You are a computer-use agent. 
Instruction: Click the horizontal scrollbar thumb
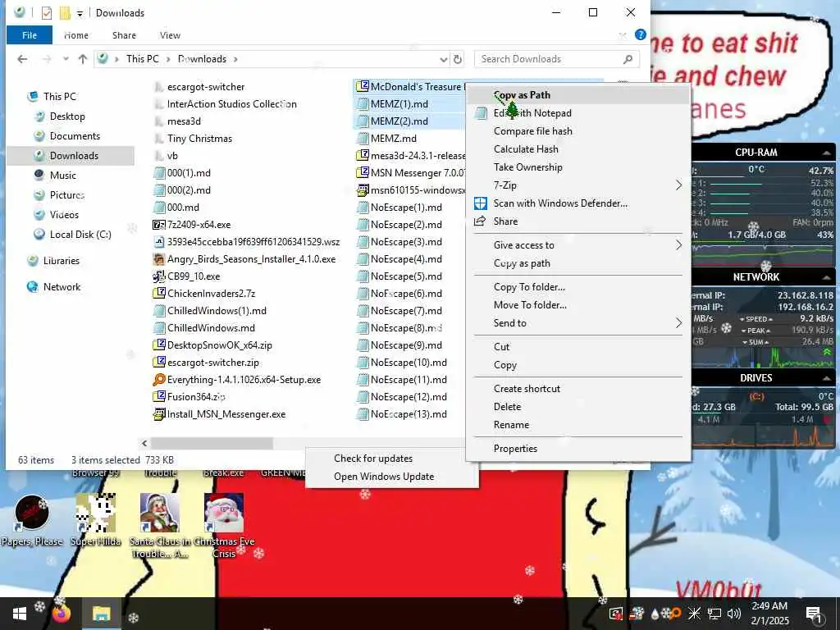point(212,444)
